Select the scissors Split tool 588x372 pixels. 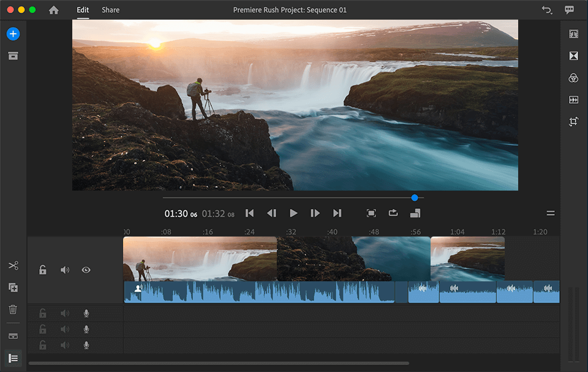pyautogui.click(x=13, y=266)
